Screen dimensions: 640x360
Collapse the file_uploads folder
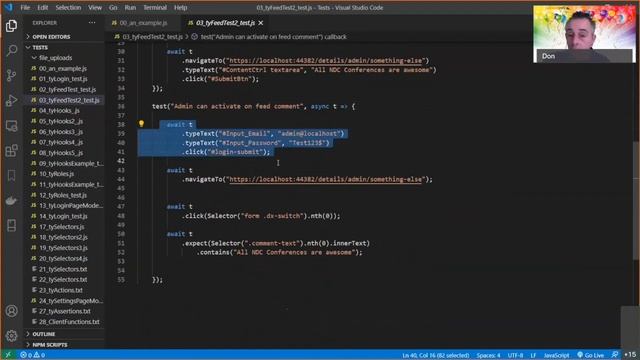pos(64,58)
